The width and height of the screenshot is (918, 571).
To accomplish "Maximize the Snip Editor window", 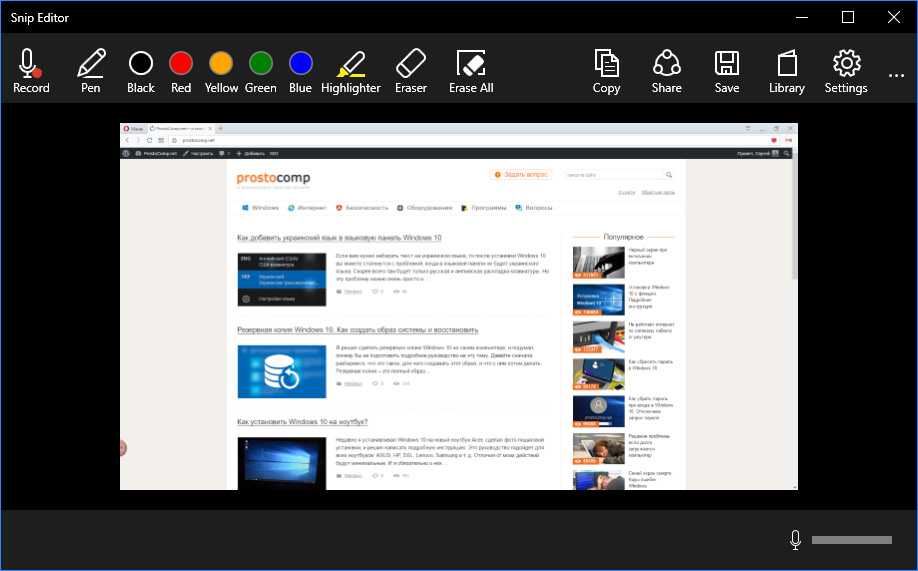I will tap(848, 17).
